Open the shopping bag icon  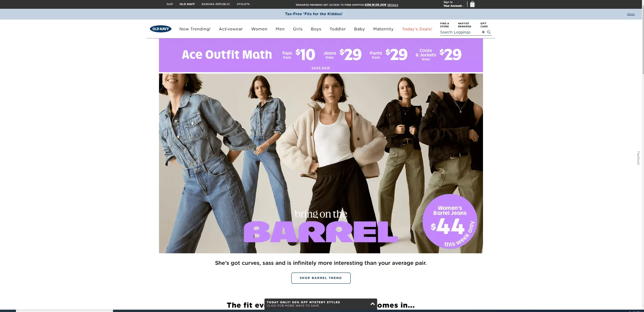(472, 4)
